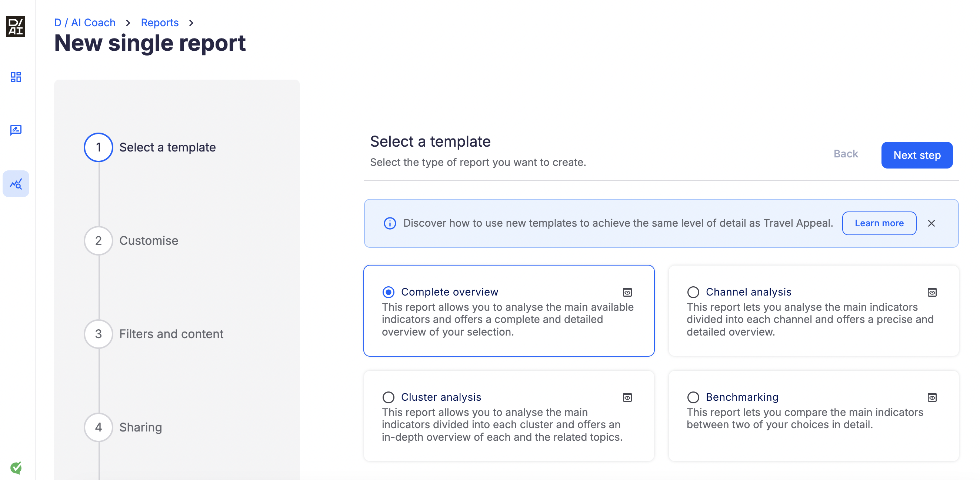Go to step 4 circle in the stepper

coord(99,427)
